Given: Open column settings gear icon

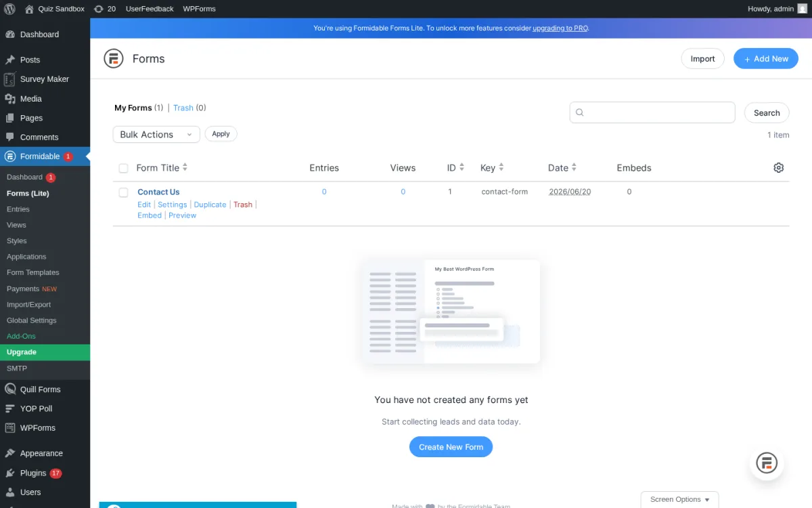Looking at the screenshot, I should point(779,167).
